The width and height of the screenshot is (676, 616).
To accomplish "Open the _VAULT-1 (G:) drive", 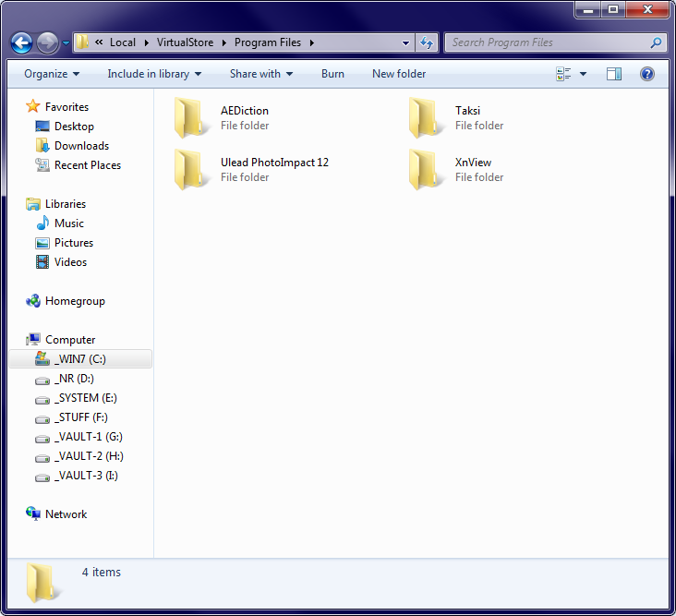I will tap(89, 437).
